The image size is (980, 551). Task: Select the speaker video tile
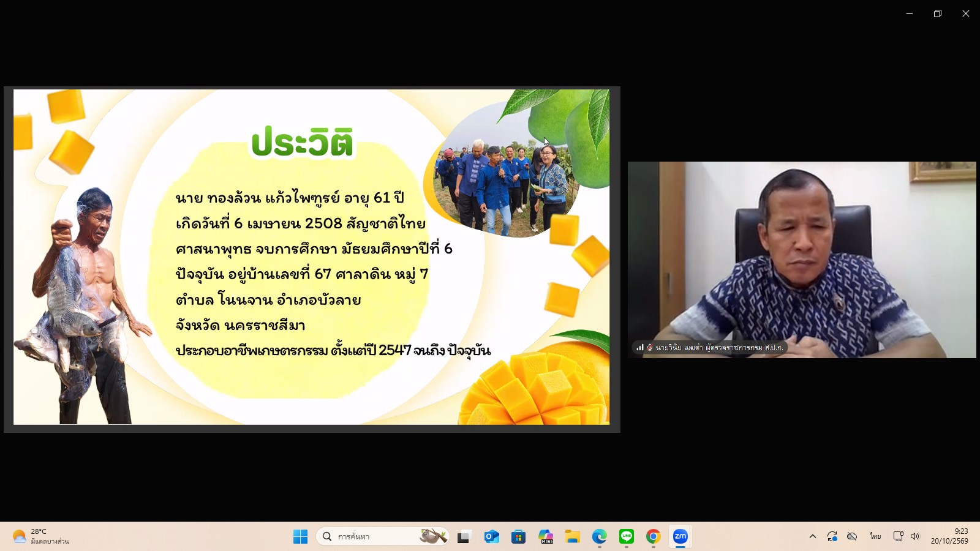(x=802, y=260)
